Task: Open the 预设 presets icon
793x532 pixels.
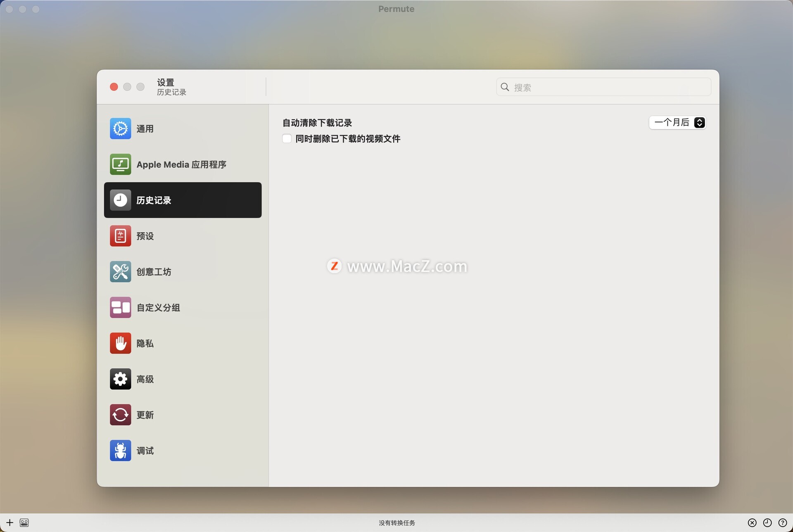Action: click(120, 236)
